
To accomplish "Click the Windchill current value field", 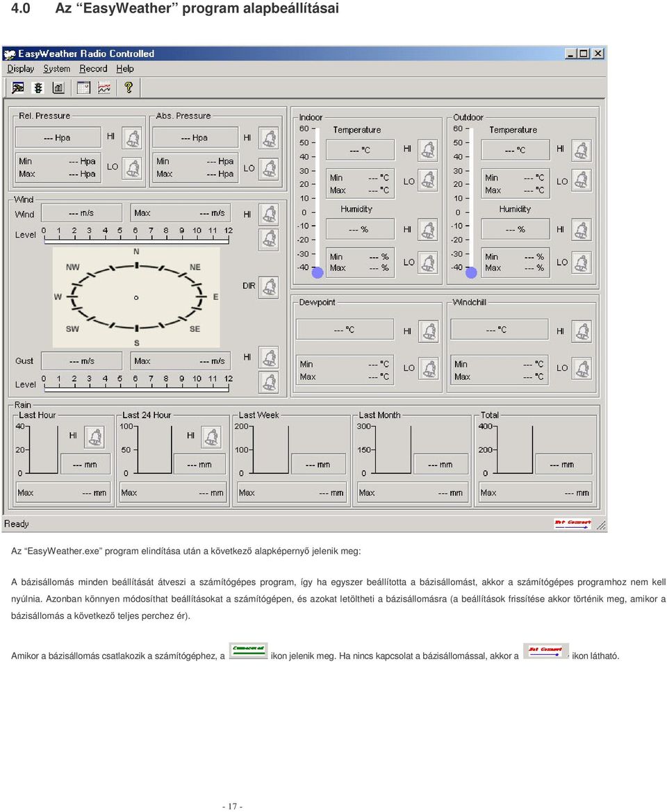I will (x=500, y=329).
